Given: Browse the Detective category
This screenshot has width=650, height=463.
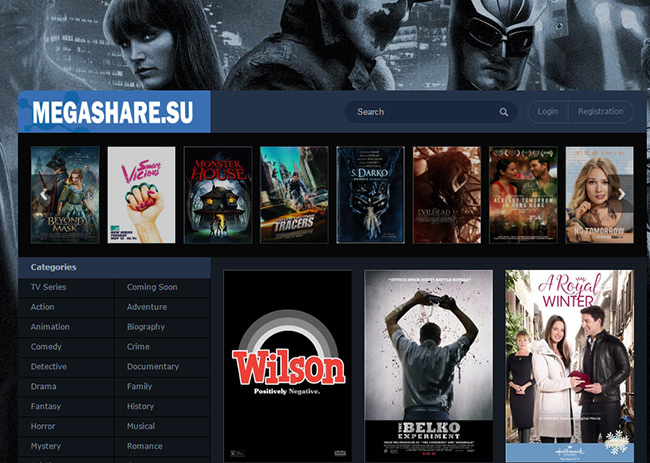Looking at the screenshot, I should [65, 367].
